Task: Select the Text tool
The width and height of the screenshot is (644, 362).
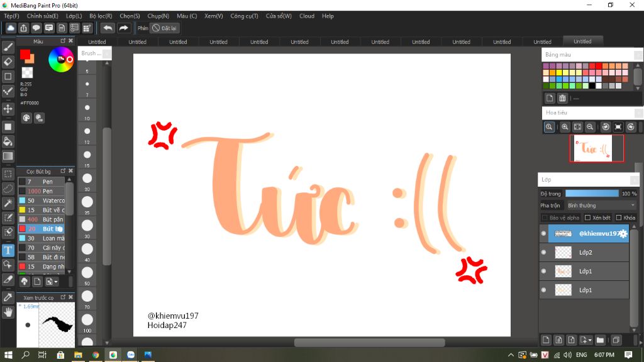Action: click(x=8, y=250)
